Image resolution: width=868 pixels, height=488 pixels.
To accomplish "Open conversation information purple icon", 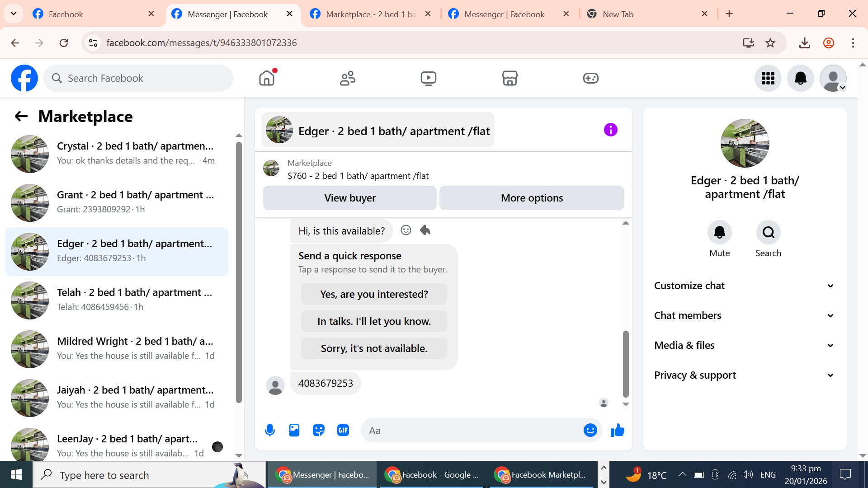I will point(610,130).
